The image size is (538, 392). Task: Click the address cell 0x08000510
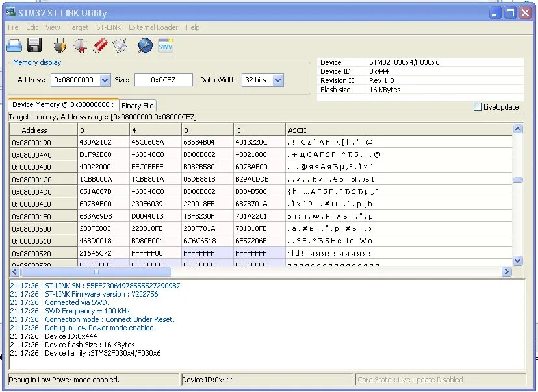point(44,241)
